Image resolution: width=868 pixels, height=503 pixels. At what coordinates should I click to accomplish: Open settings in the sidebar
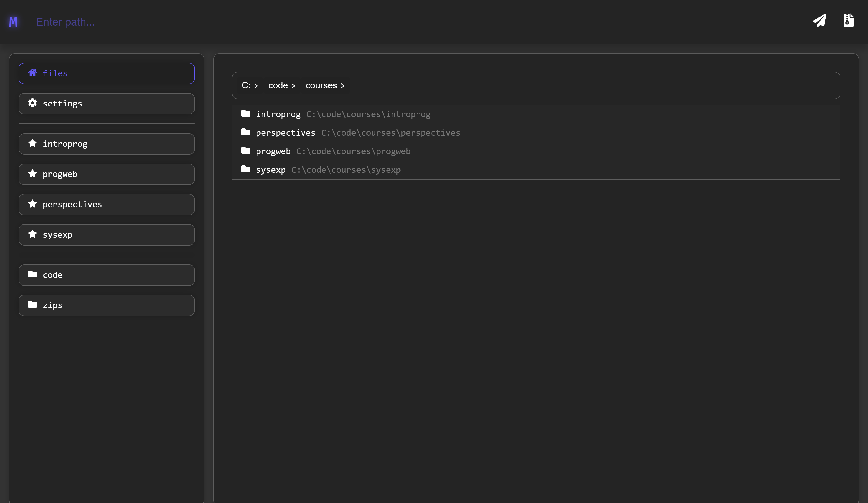pos(106,104)
